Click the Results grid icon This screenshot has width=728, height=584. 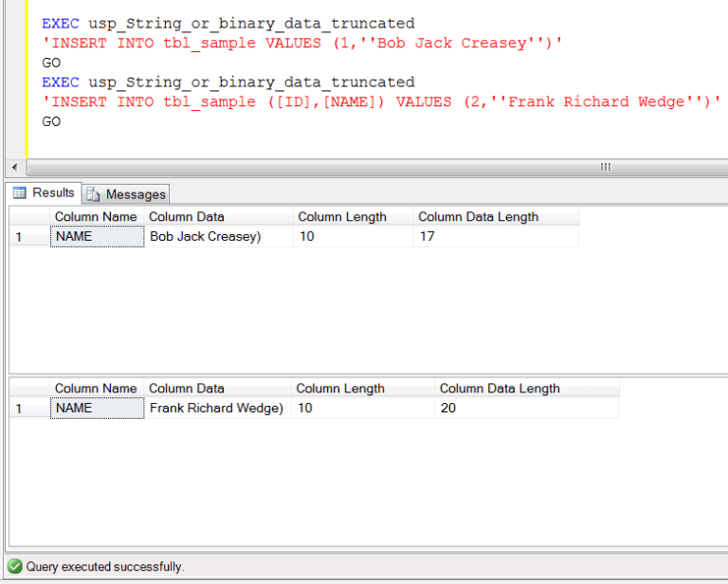[20, 192]
